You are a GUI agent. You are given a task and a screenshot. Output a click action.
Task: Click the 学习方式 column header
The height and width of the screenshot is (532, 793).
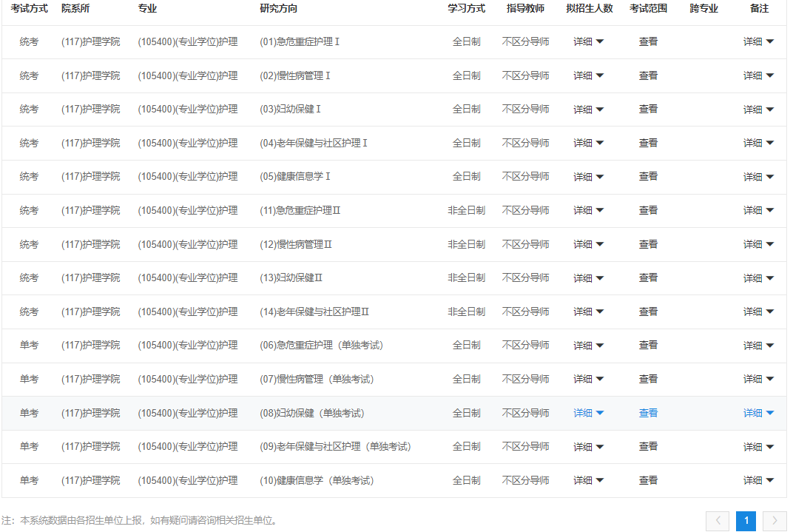(466, 9)
